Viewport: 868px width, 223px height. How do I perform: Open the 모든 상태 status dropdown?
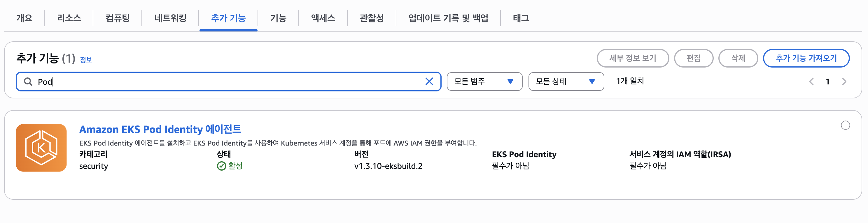[566, 82]
